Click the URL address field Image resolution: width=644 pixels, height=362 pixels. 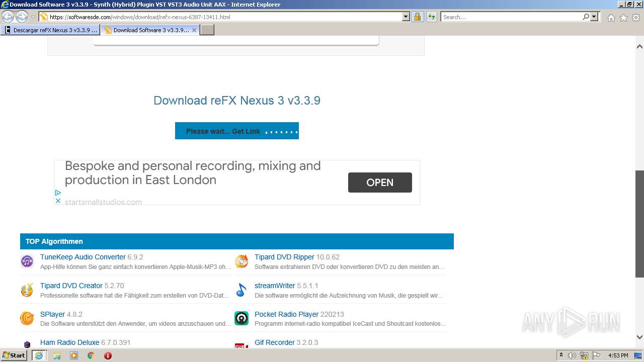point(225,17)
